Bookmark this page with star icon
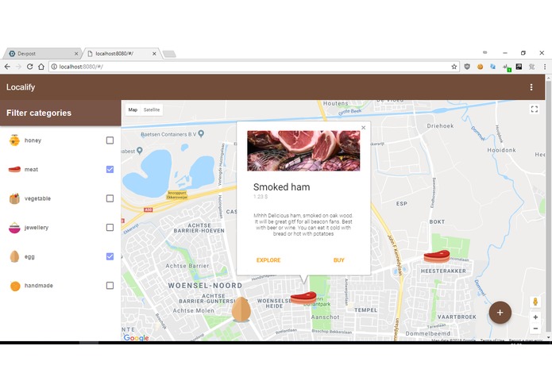This screenshot has width=552, height=392. pos(454,67)
